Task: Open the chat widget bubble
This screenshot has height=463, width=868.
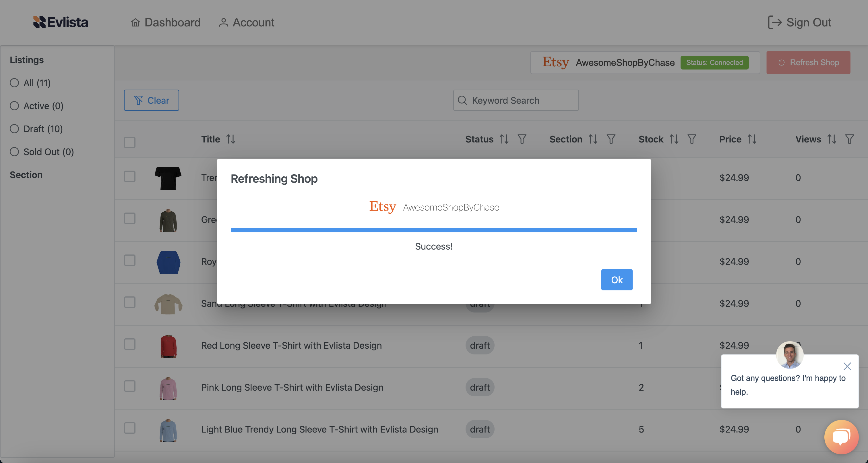Action: pyautogui.click(x=841, y=437)
